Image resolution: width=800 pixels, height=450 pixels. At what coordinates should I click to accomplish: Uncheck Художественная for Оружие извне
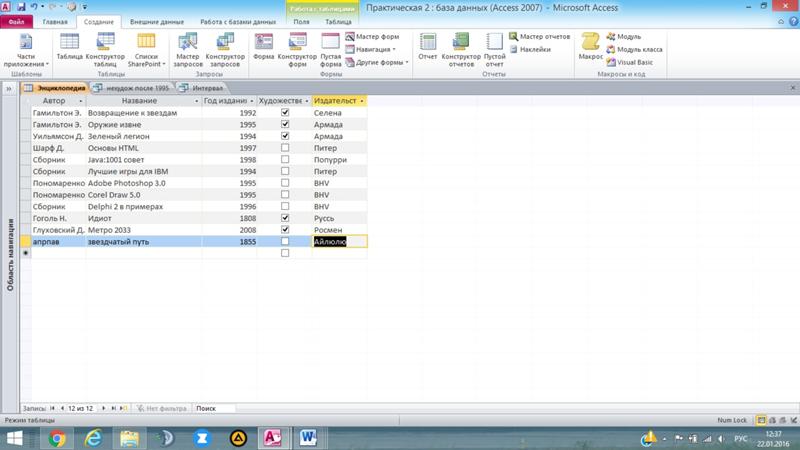point(285,124)
